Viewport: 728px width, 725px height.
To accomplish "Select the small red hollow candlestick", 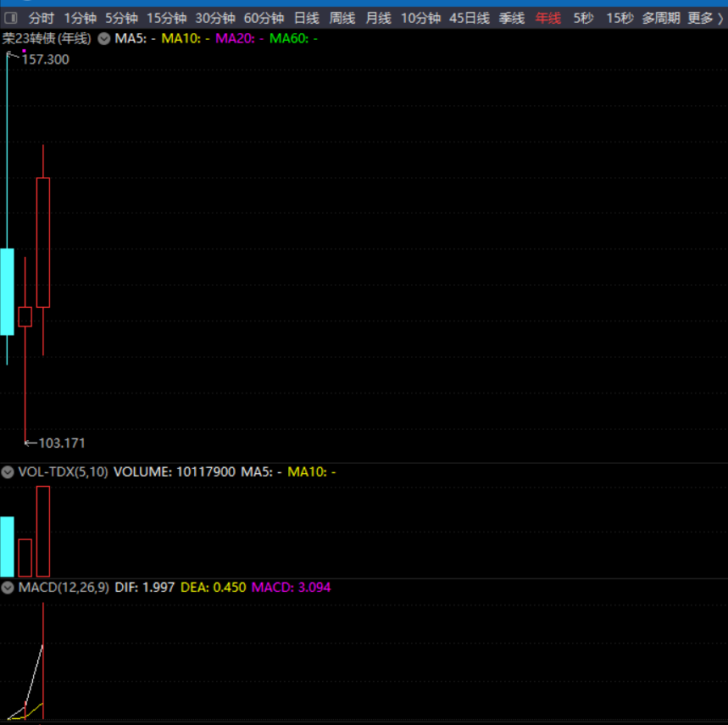I will (x=25, y=317).
